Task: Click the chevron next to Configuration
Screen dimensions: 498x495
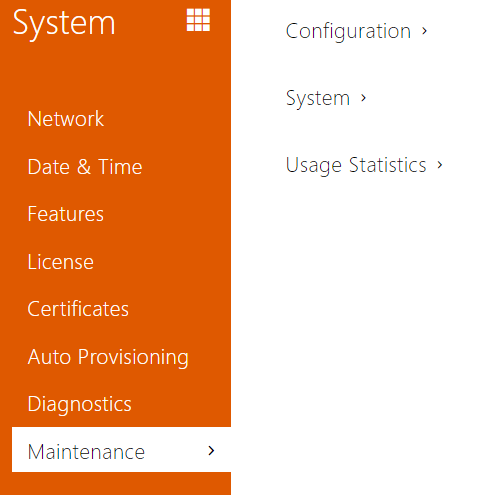Action: click(424, 31)
